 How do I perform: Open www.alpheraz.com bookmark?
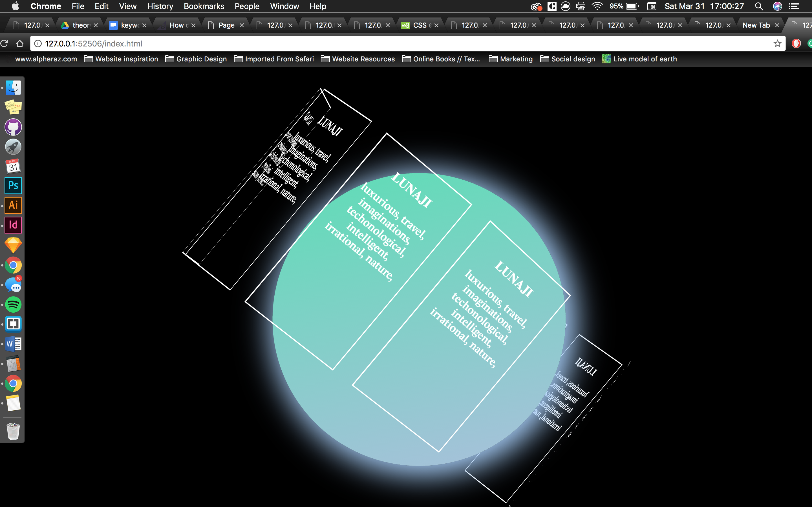(46, 59)
